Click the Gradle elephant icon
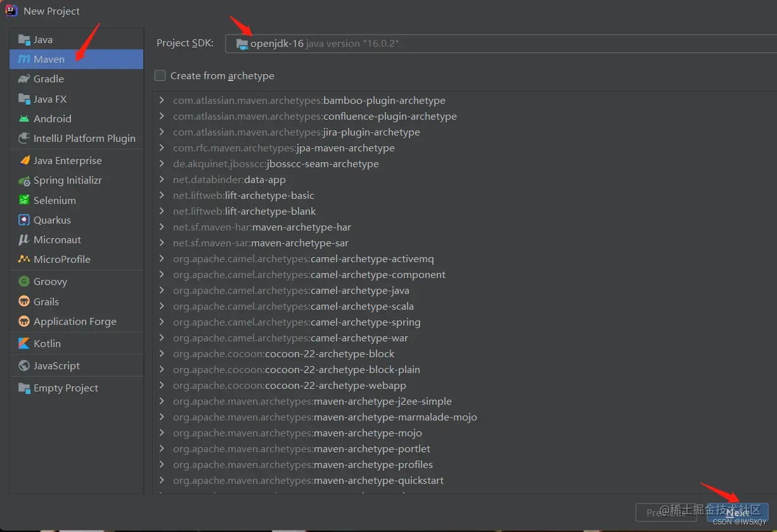This screenshot has width=777, height=532. pos(24,79)
